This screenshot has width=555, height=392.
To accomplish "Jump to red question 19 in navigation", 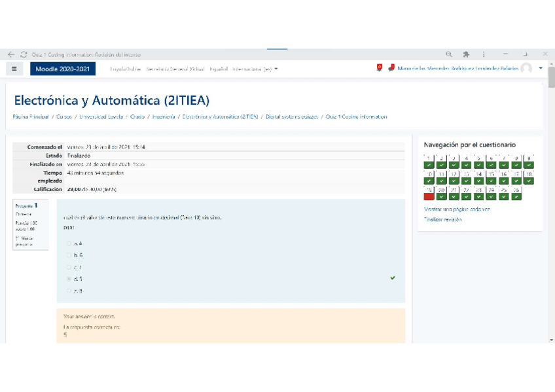I will [x=429, y=194].
